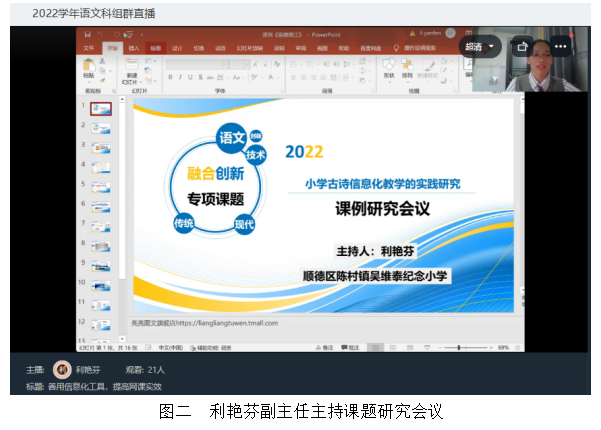Toggle italic formatting in the font group
The width and height of the screenshot is (601, 430).
tap(180, 76)
